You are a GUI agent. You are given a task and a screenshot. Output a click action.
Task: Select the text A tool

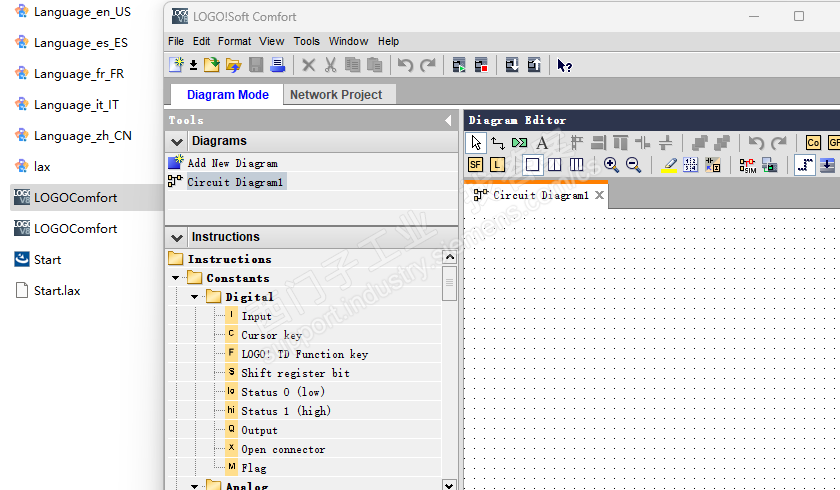(x=542, y=143)
